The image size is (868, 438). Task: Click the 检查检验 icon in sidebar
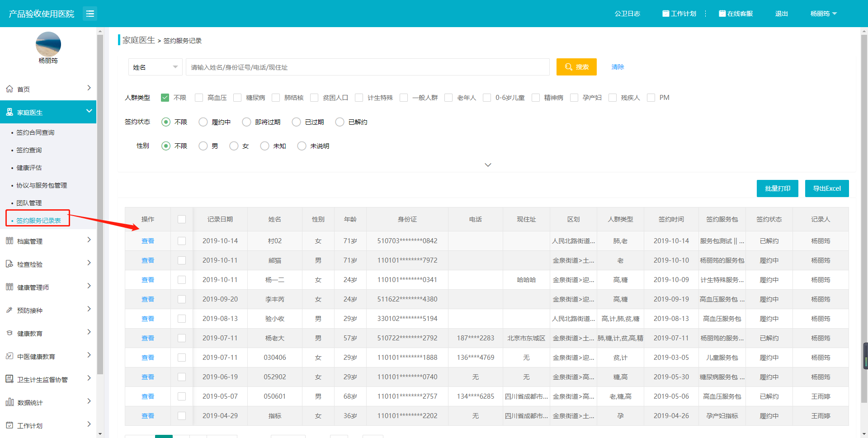pos(9,264)
